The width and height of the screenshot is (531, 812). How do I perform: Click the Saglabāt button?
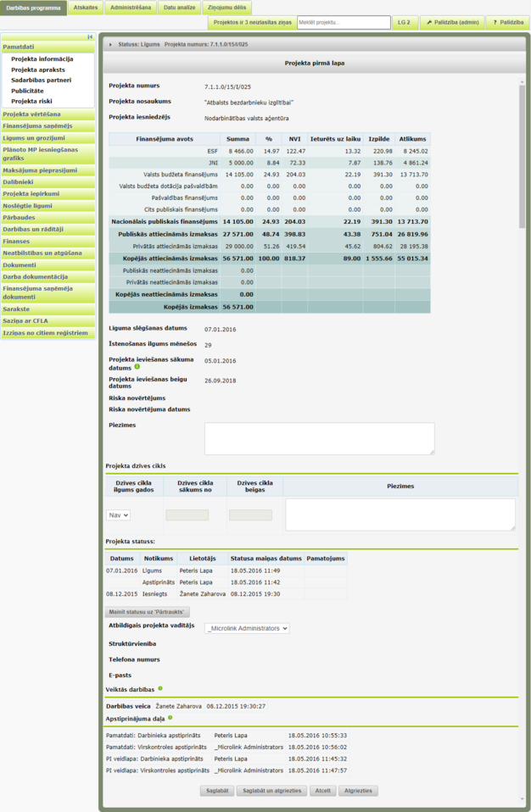pyautogui.click(x=217, y=791)
